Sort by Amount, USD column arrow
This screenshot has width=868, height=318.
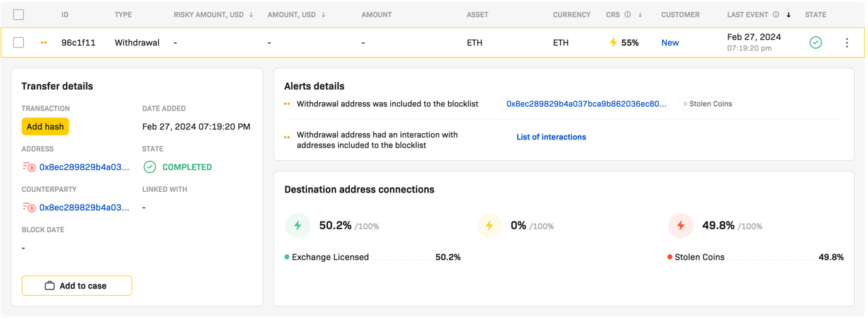pos(323,15)
